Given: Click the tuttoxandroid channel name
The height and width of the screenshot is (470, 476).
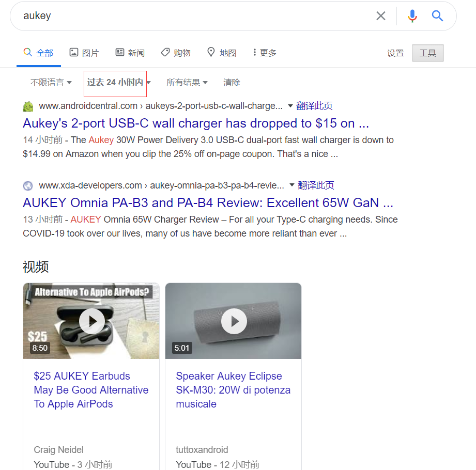Looking at the screenshot, I should click(202, 450).
